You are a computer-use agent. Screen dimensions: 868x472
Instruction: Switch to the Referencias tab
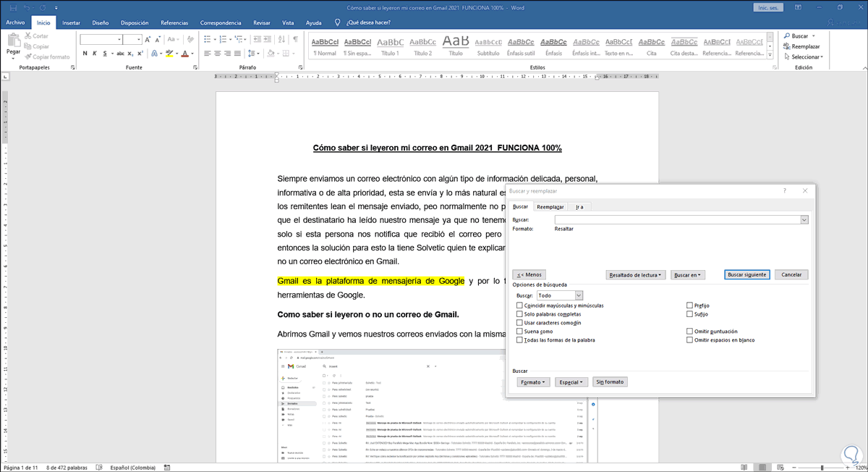click(174, 22)
